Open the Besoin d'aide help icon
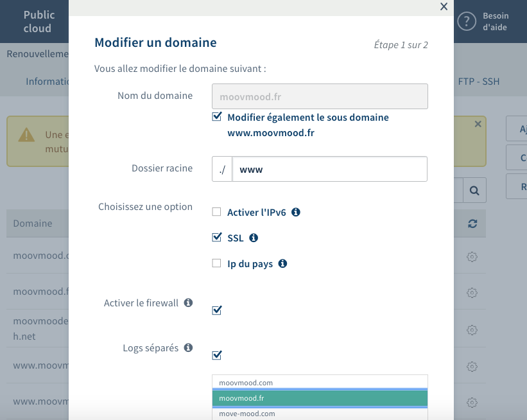 click(466, 21)
